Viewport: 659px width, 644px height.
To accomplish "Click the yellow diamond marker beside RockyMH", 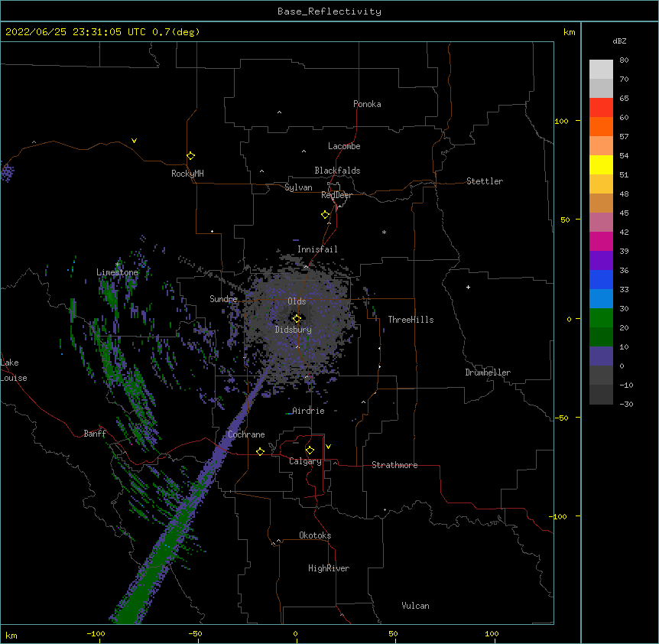I will (191, 156).
